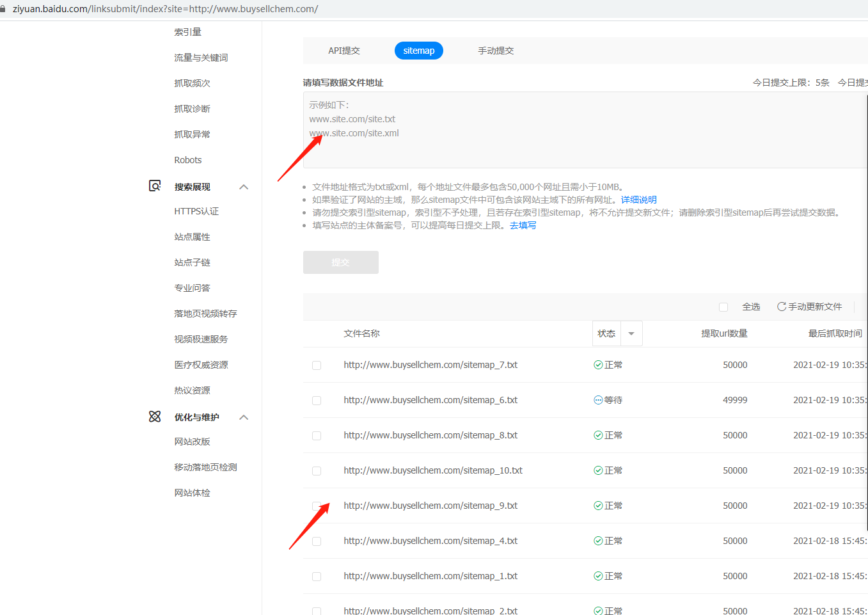Click the 优化与维护 section icon

(155, 417)
